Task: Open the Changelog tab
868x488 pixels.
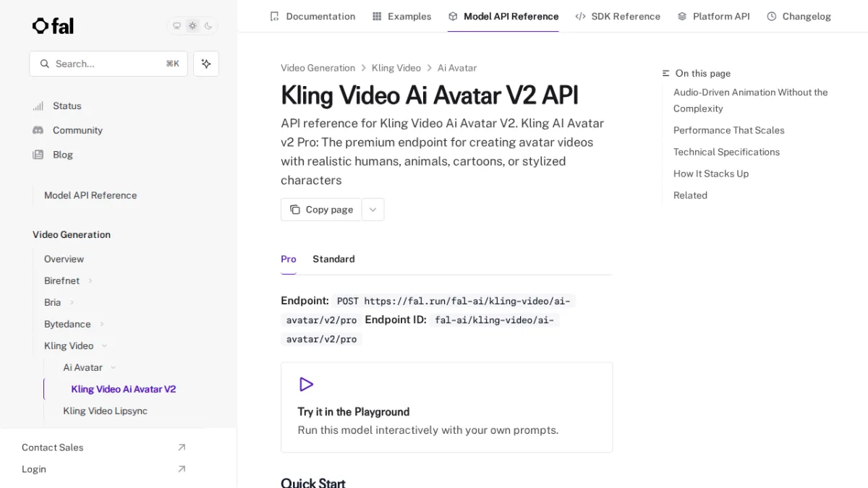Action: (799, 16)
